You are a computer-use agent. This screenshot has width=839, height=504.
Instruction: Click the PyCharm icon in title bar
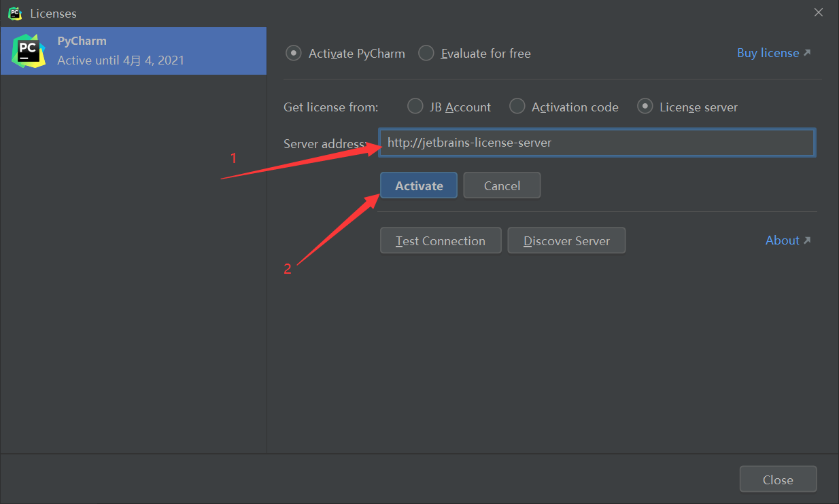[14, 13]
